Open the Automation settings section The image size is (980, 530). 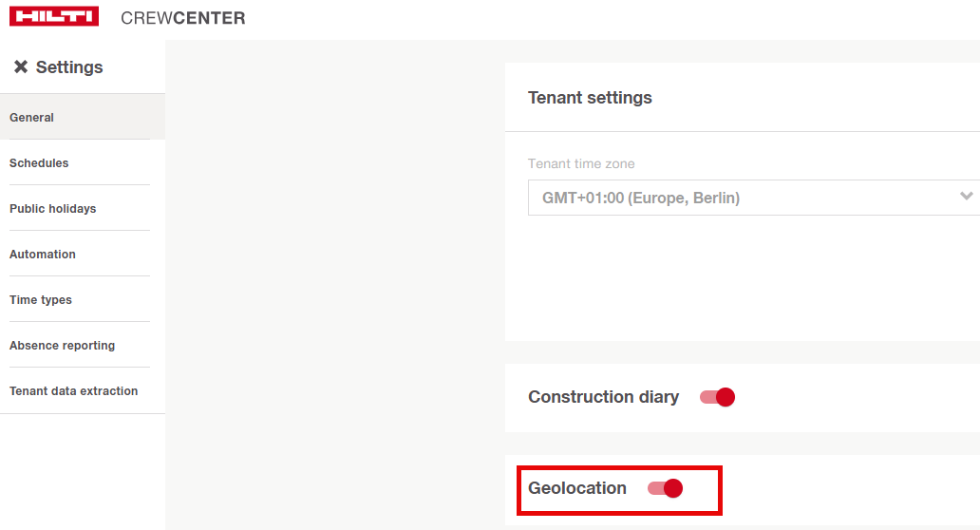click(43, 255)
